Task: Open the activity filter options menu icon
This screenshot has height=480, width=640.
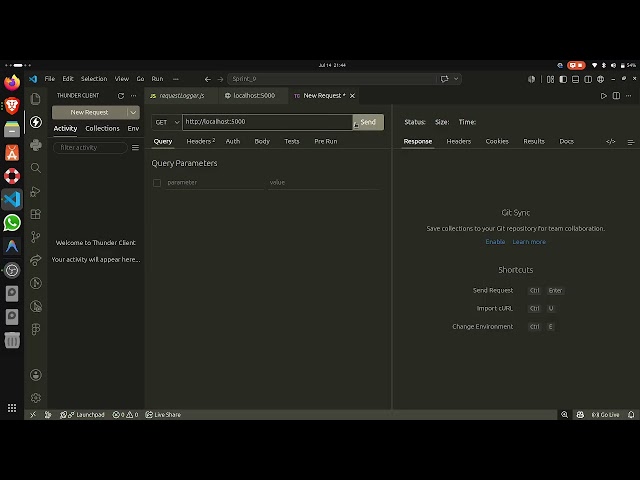Action: tap(135, 147)
